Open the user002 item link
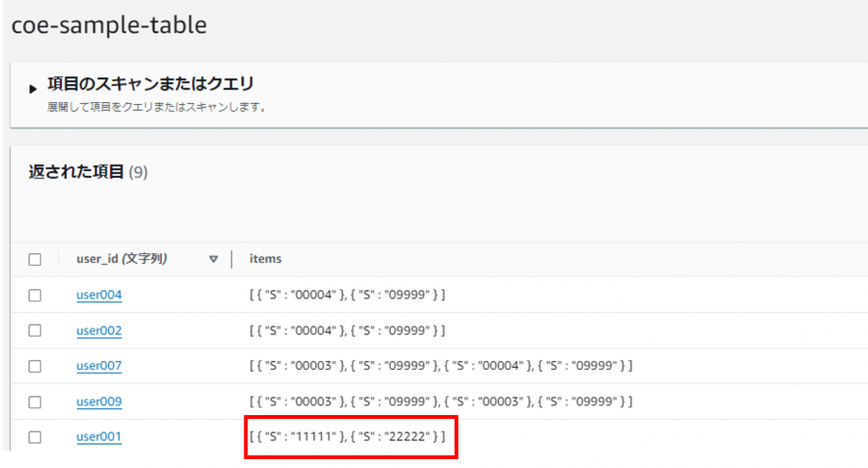 (99, 331)
